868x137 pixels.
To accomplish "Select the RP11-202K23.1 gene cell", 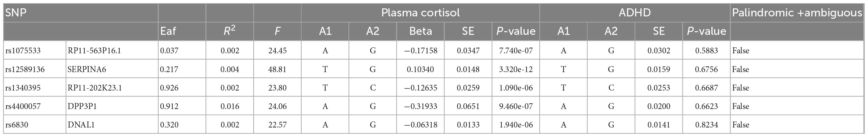I will 112,88.
